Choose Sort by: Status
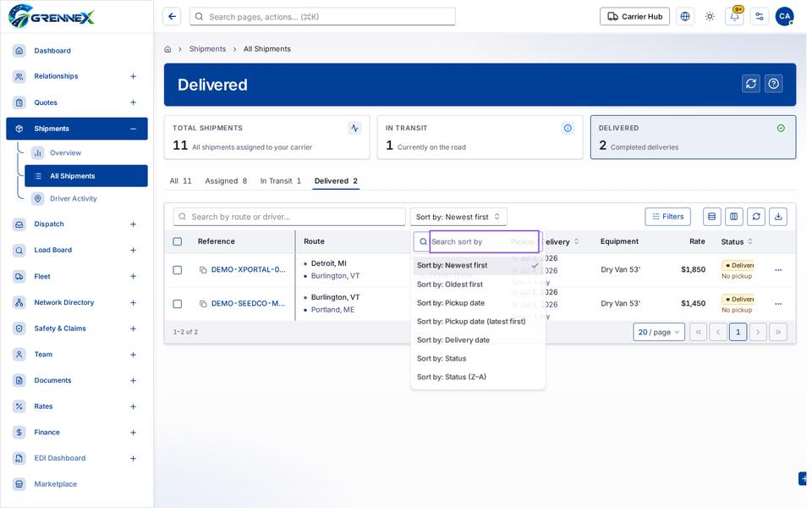Viewport: 812px width, 508px height. click(x=478, y=359)
